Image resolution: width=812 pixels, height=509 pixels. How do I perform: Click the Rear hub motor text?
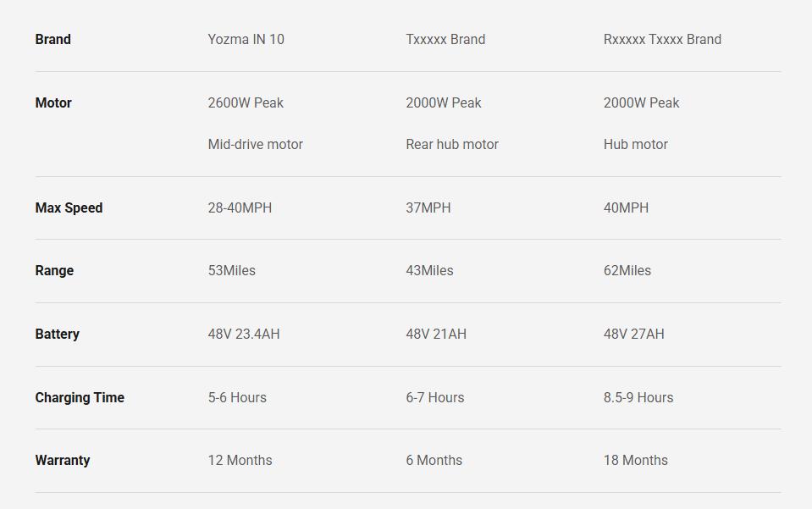(451, 144)
